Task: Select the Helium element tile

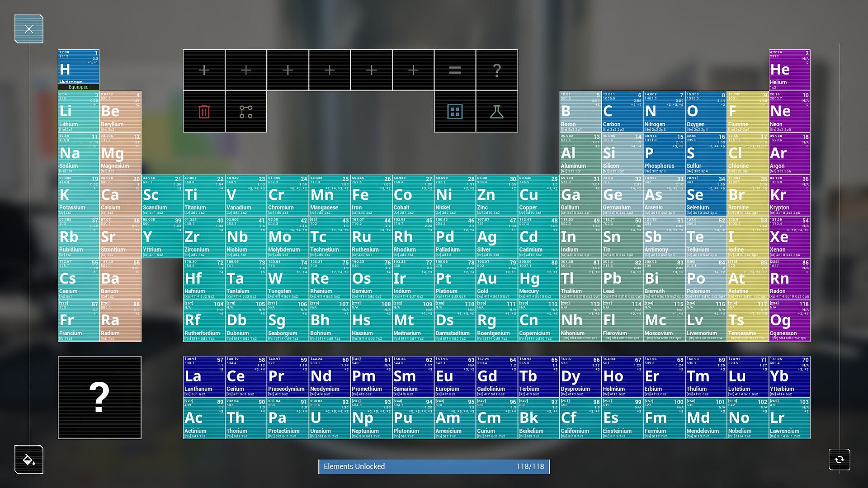Action: pyautogui.click(x=789, y=70)
